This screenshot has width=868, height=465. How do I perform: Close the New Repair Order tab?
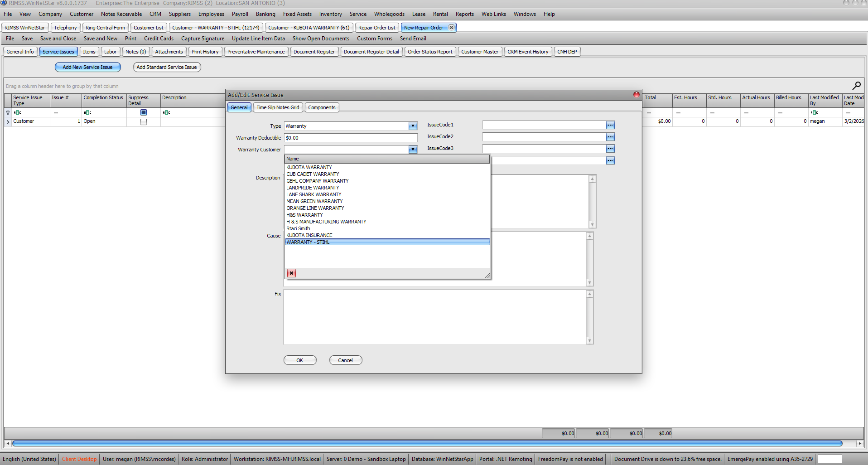(x=451, y=28)
